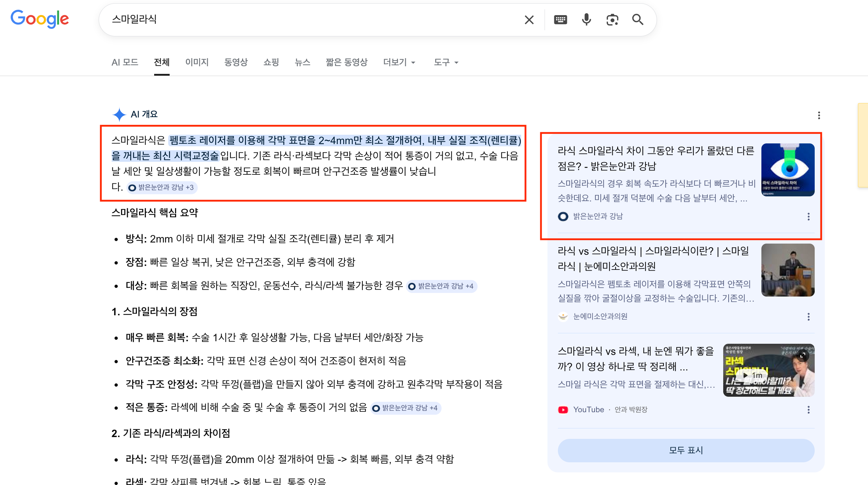Click the 매우 빠른 회복 bullet
Image resolution: width=868 pixels, height=485 pixels.
point(274,338)
